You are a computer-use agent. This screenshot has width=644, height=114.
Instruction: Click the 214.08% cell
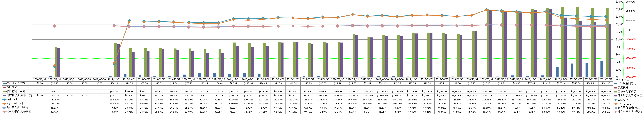pos(487,104)
